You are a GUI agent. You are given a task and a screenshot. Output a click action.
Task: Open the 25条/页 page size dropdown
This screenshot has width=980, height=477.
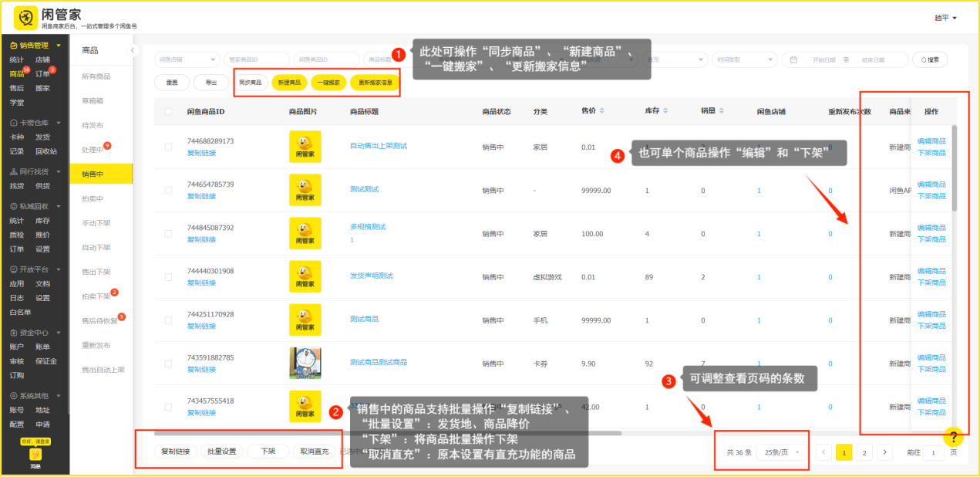pyautogui.click(x=781, y=452)
